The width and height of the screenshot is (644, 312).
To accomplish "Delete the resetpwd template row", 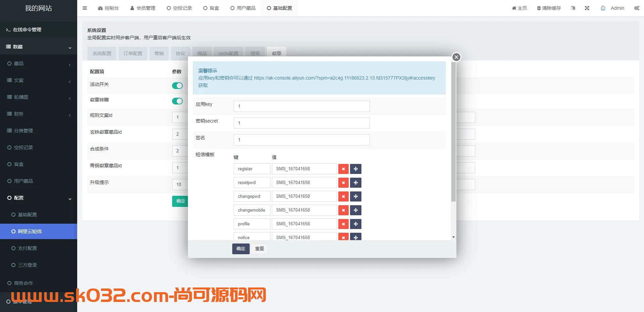I will (343, 183).
